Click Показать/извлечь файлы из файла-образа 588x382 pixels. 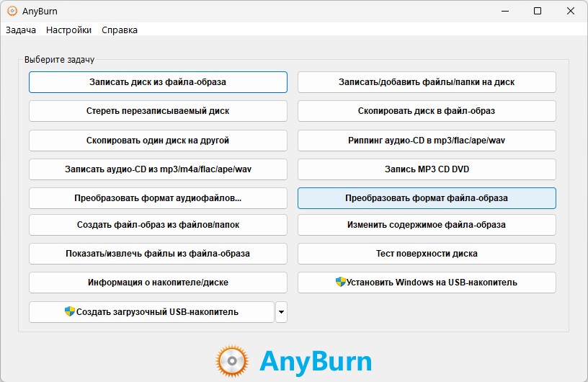158,254
